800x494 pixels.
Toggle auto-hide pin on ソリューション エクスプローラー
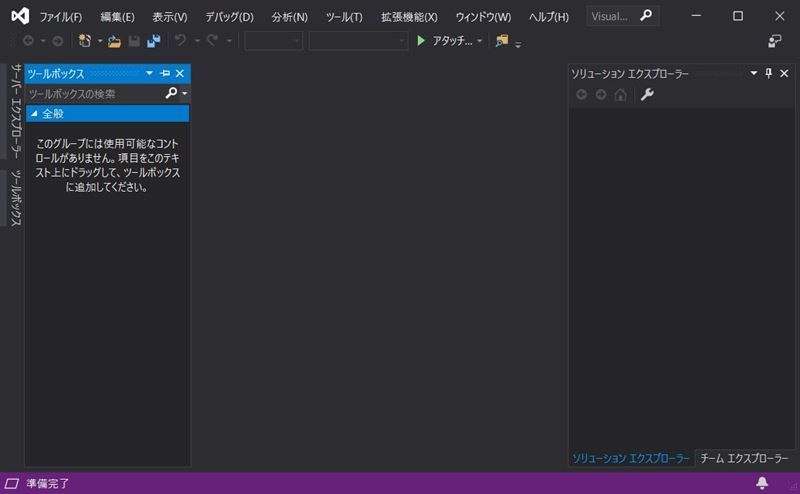tap(768, 73)
